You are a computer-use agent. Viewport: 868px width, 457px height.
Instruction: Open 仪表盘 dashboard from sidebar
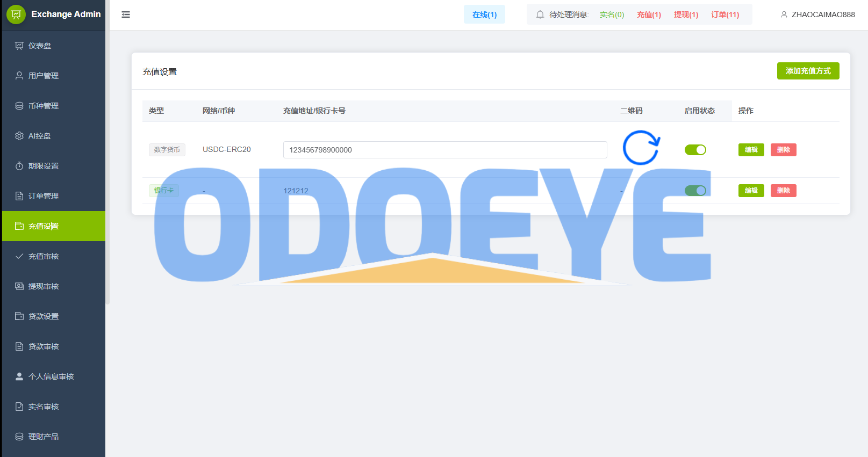[40, 46]
